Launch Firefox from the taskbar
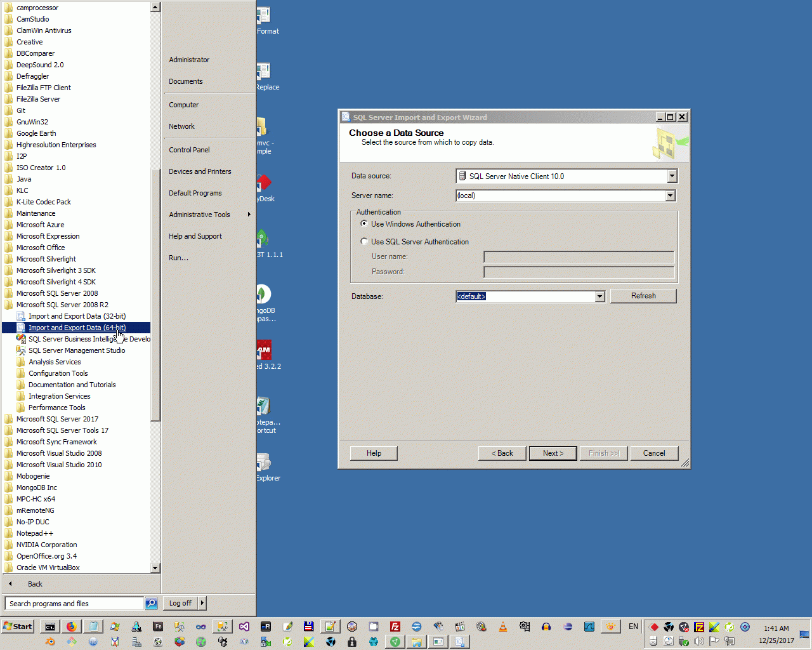 [x=71, y=627]
